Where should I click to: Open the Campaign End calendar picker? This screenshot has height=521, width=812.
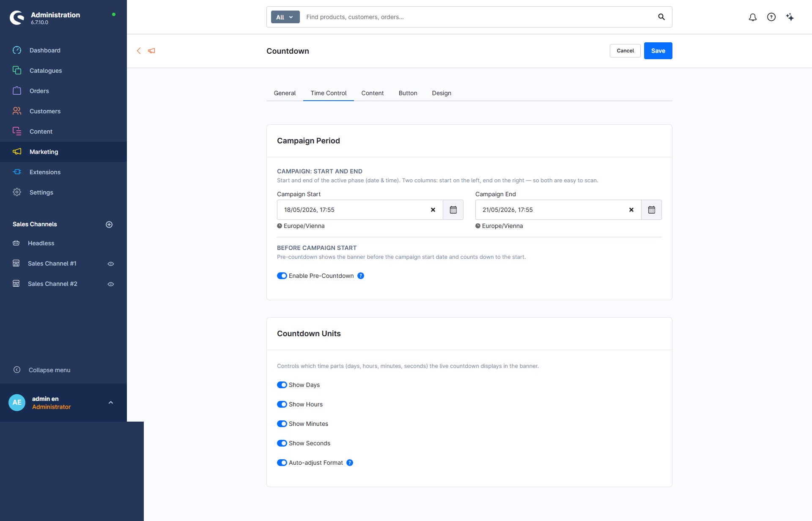tap(652, 210)
